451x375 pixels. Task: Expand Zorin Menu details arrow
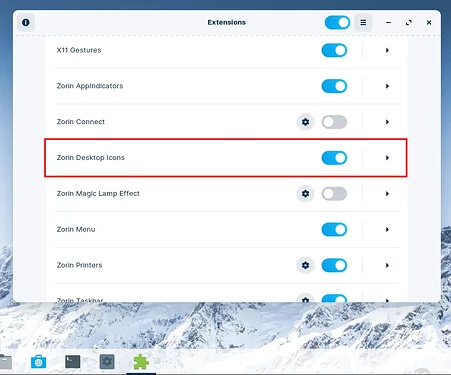[x=387, y=229]
